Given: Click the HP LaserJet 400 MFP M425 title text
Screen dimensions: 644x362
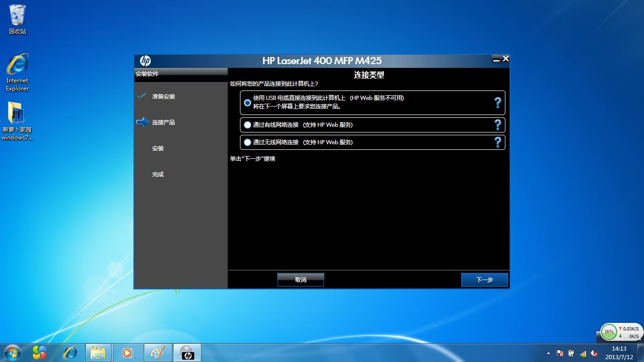Looking at the screenshot, I should (322, 61).
